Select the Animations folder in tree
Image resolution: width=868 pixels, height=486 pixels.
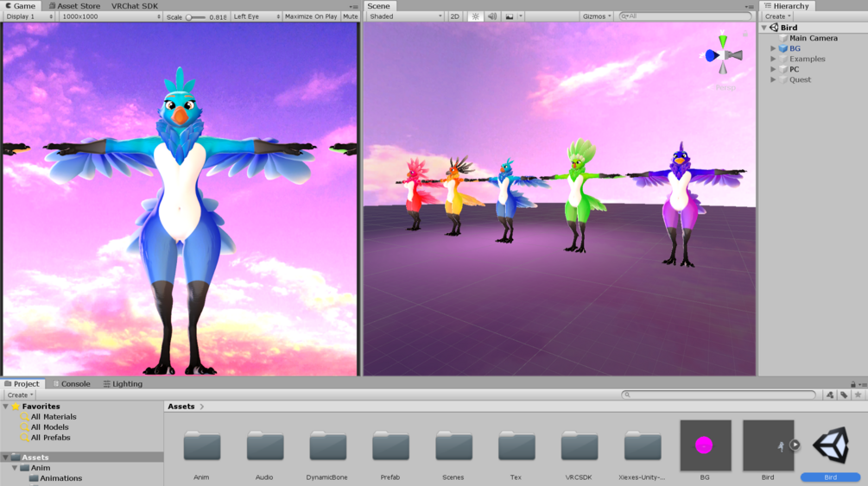coord(61,478)
